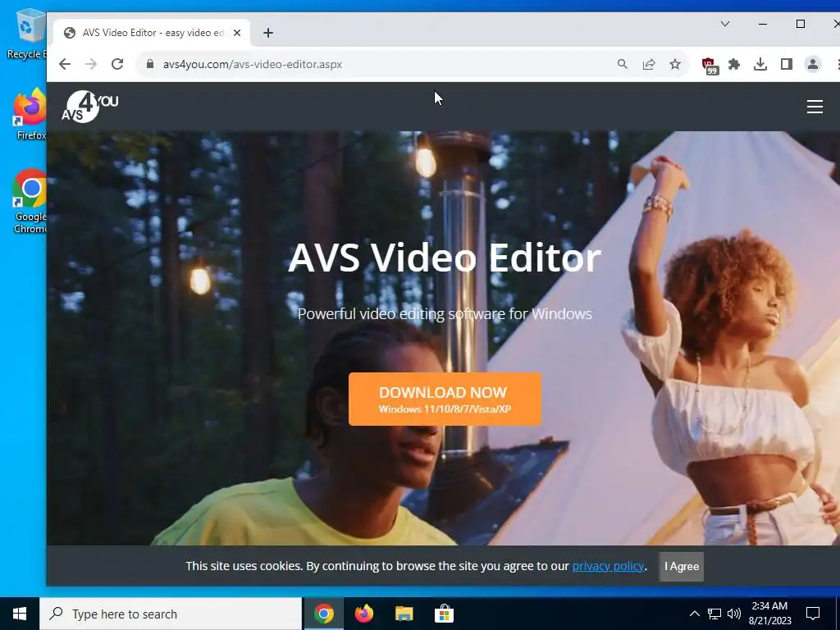Select the Recycle Bin desktop icon
The height and width of the screenshot is (630, 840).
27,33
